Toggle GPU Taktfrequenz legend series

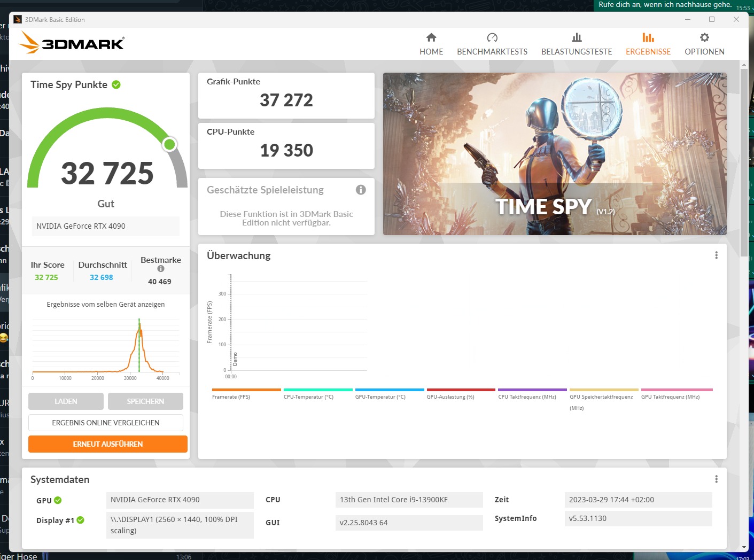pos(677,394)
